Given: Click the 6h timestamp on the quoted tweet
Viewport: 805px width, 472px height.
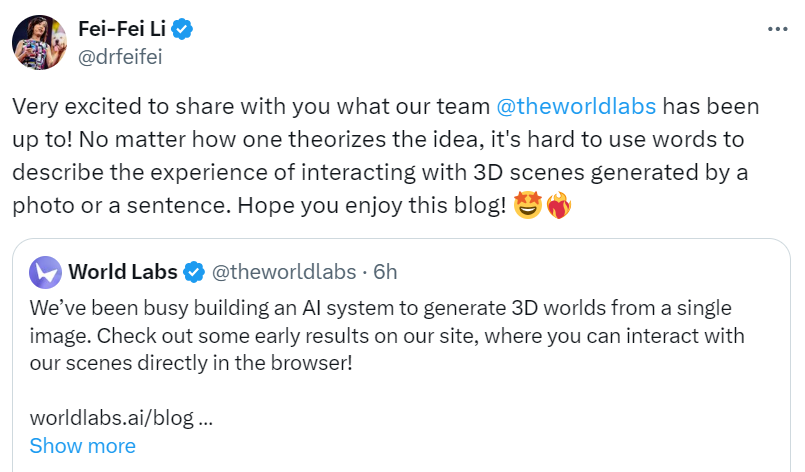Looking at the screenshot, I should pyautogui.click(x=385, y=272).
